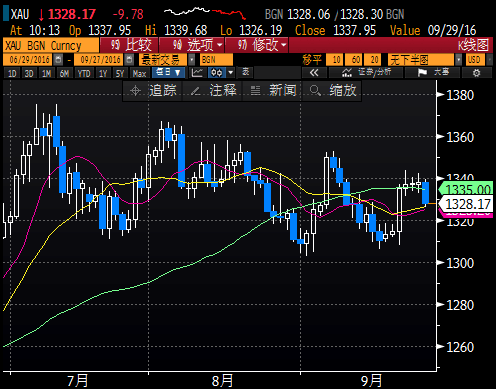Set range to 1Y
This screenshot has height=389, width=496.
coord(103,73)
